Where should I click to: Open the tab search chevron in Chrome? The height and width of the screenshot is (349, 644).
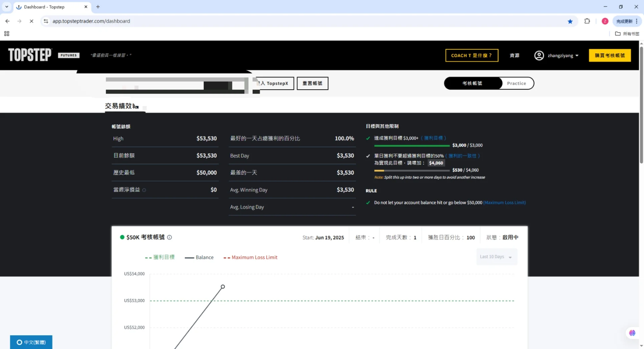coord(7,7)
